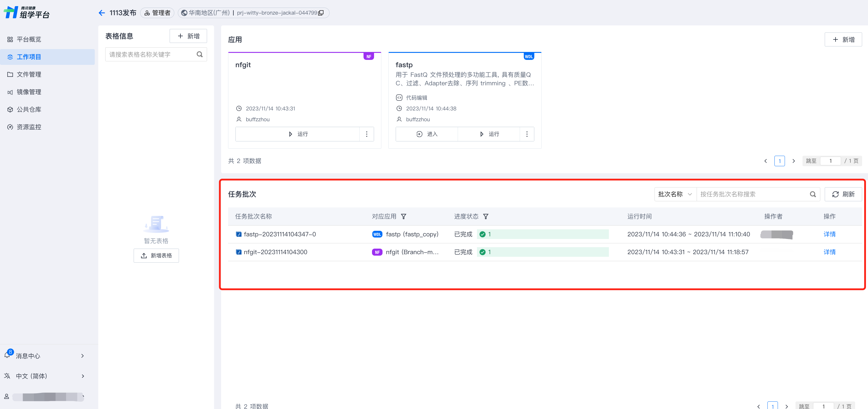This screenshot has height=409, width=868.
Task: Open the more options menu on nfgit card
Action: tap(367, 134)
